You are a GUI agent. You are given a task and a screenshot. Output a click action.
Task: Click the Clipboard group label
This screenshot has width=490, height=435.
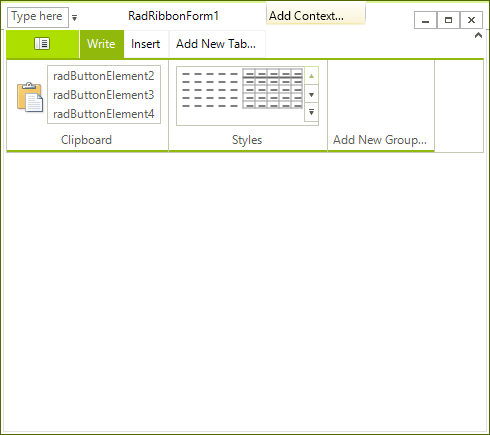point(86,140)
